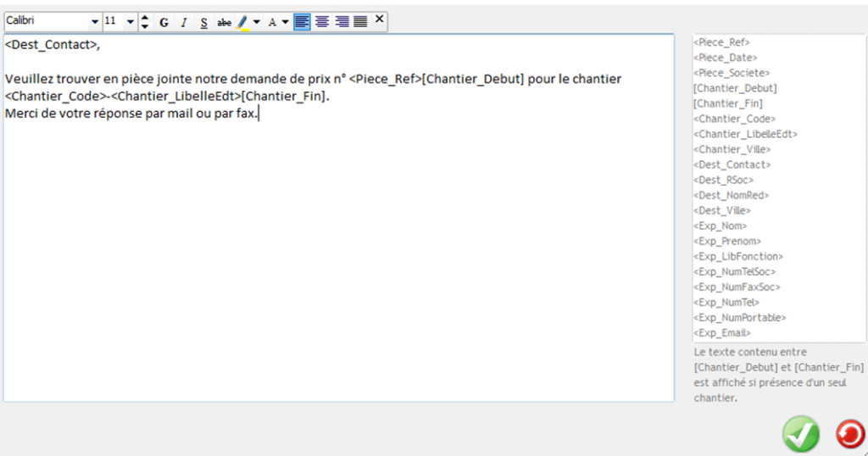
Task: Open font color dropdown arrow
Action: point(285,22)
